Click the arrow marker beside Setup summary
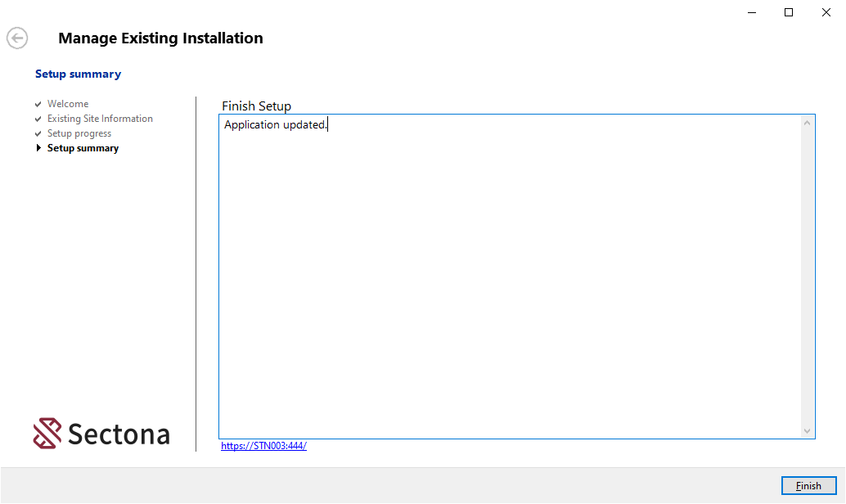The image size is (846, 504). [38, 148]
